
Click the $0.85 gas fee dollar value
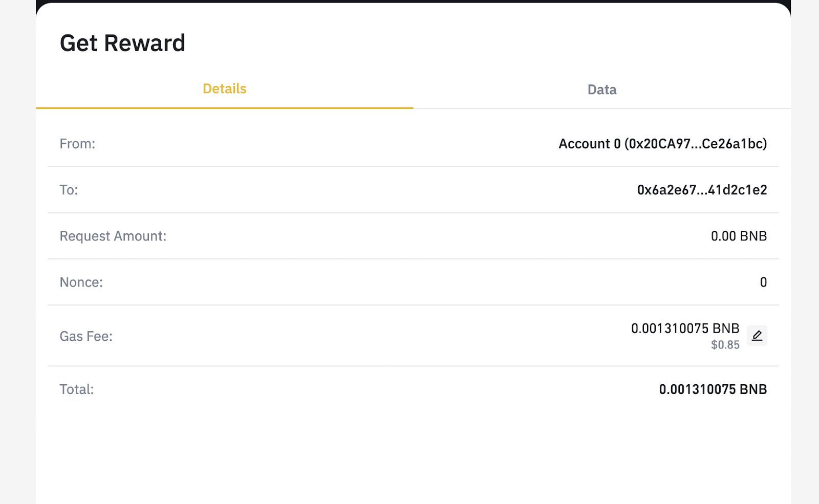point(725,345)
